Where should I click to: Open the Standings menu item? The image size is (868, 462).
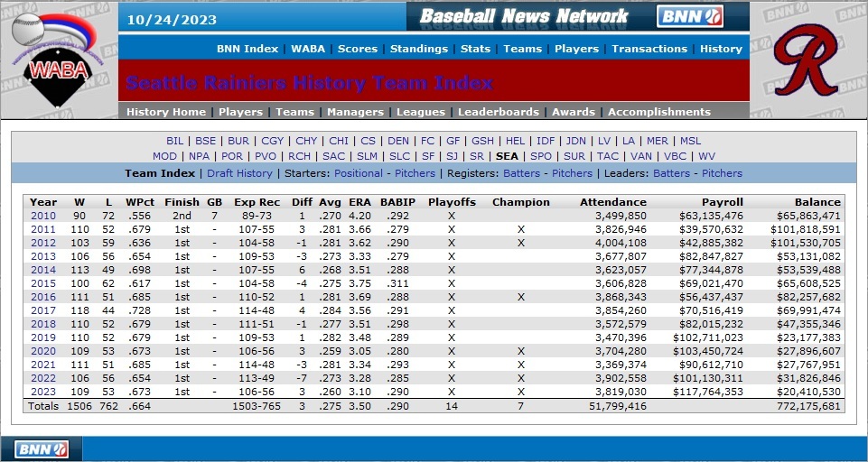[x=419, y=49]
